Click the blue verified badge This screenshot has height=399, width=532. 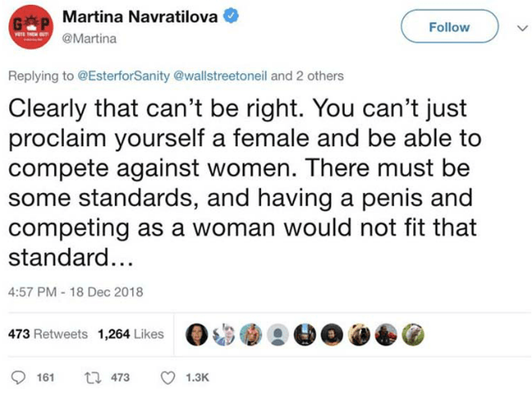pos(234,17)
